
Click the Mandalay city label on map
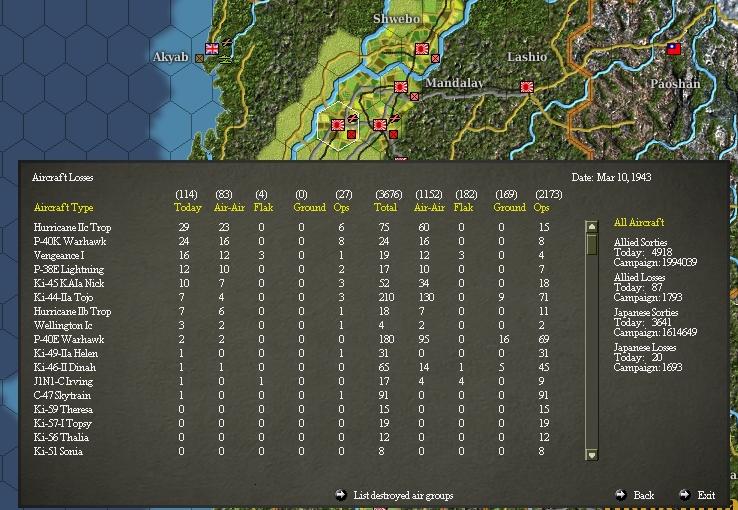pyautogui.click(x=454, y=83)
